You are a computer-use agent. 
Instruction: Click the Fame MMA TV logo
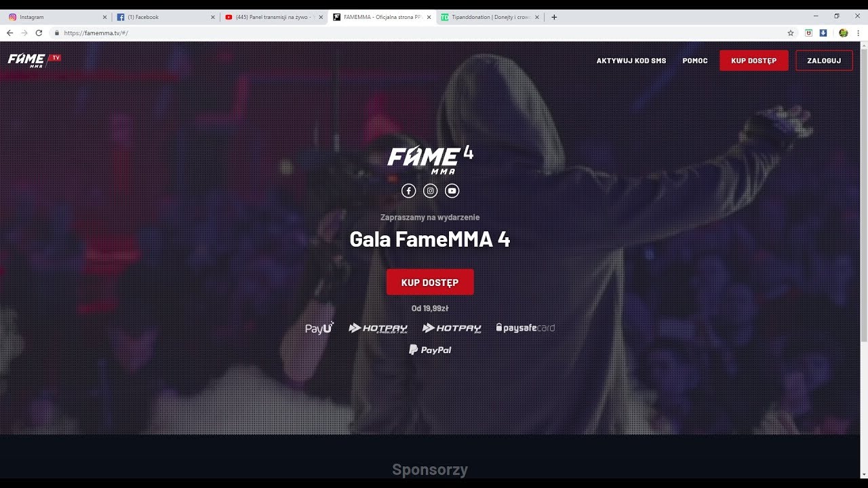(35, 60)
